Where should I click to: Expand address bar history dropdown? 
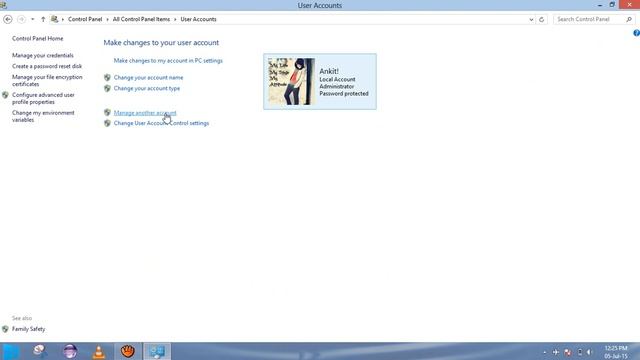531,19
